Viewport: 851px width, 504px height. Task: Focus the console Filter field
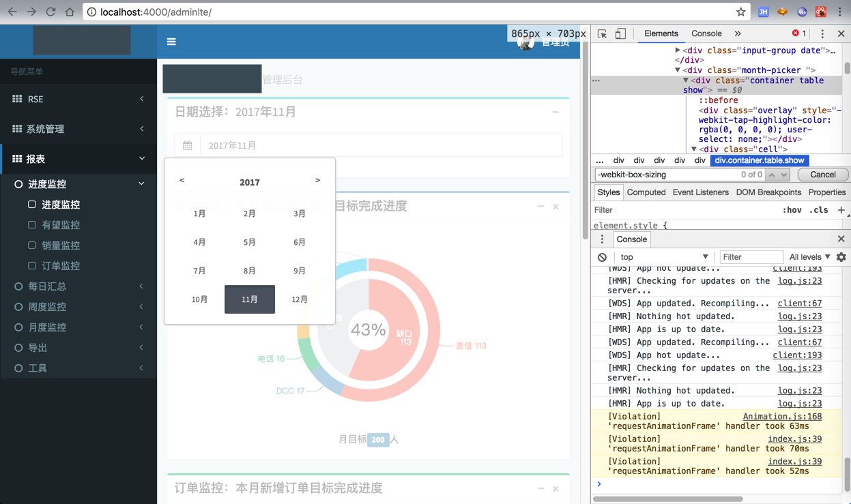tap(751, 257)
